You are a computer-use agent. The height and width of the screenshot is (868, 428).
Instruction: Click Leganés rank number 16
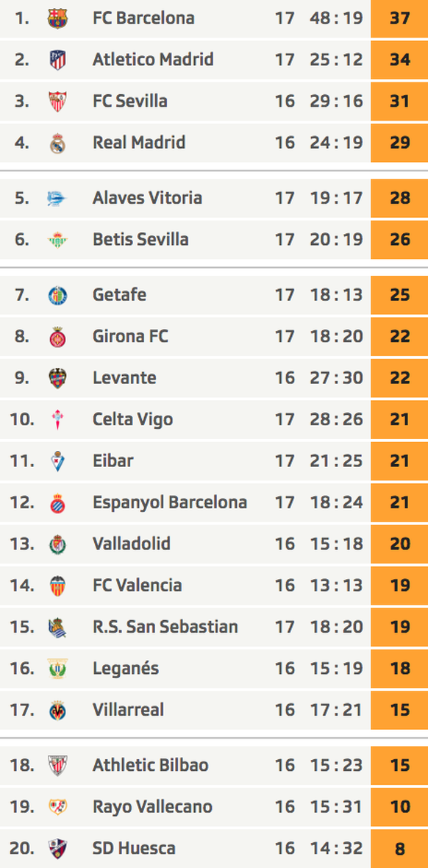[x=22, y=669]
